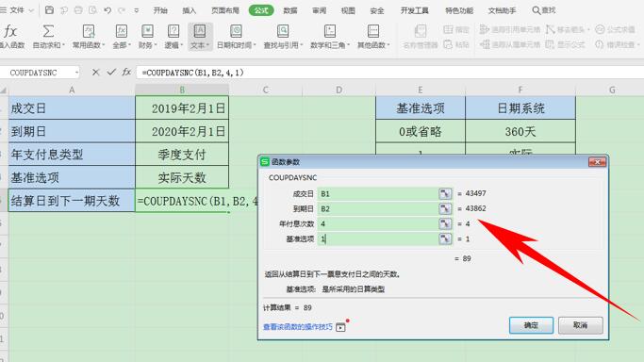Open the 查看该函数的操作技巧 link

pyautogui.click(x=298, y=327)
